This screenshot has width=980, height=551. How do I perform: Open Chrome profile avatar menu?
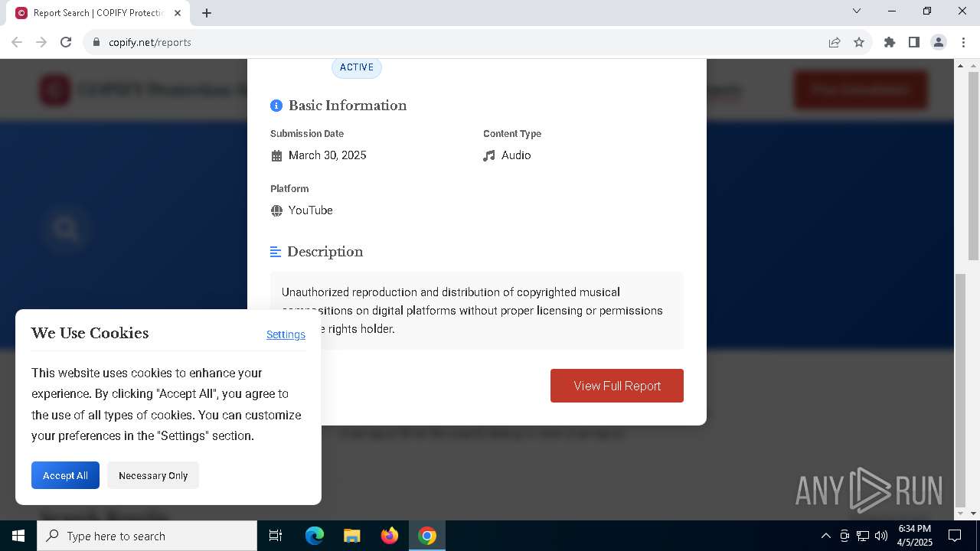tap(939, 42)
